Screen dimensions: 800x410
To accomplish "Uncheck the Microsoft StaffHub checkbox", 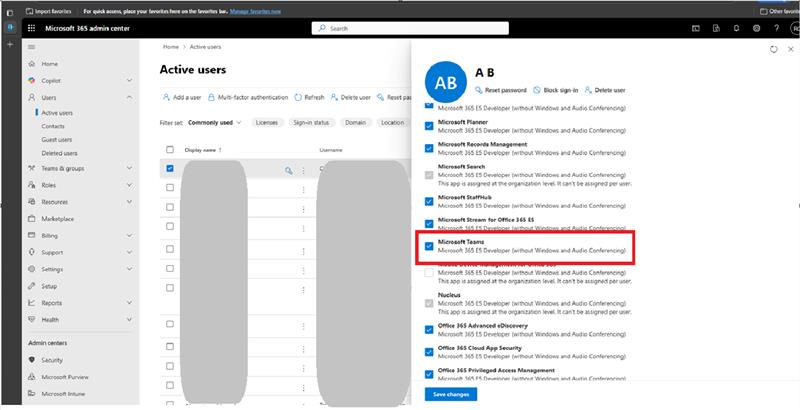I will 429,201.
